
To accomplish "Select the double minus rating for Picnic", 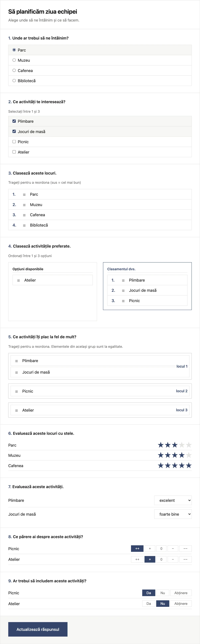I will pyautogui.click(x=185, y=548).
